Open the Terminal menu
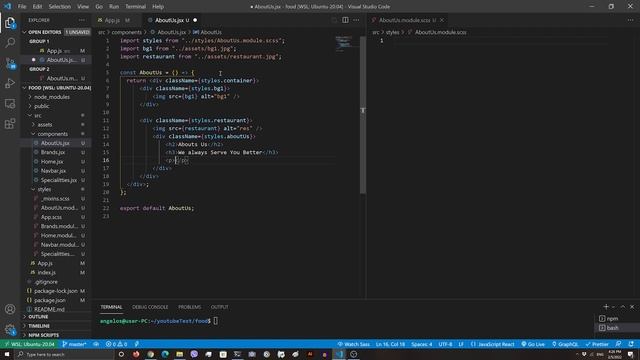Viewport: 640px width, 360px height. (136, 7)
